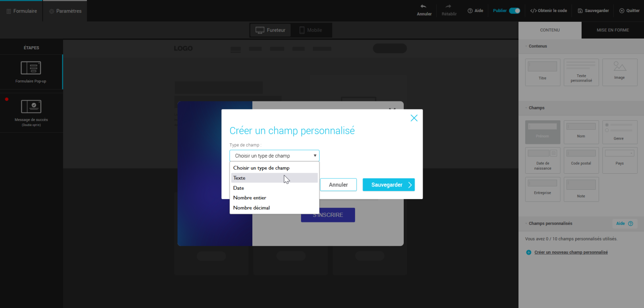Select the Date de naissance field tile
Image resolution: width=644 pixels, height=308 pixels.
(x=543, y=160)
